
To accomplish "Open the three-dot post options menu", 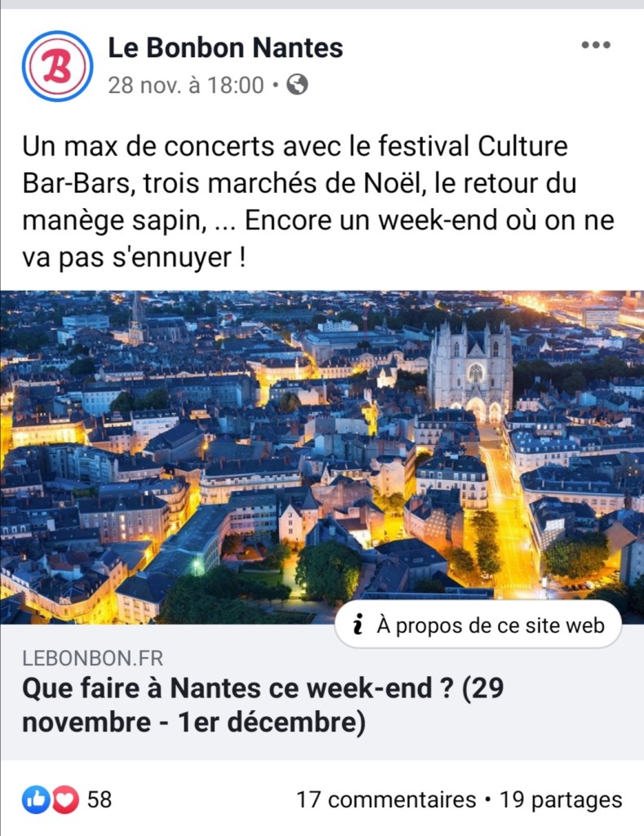I will pyautogui.click(x=596, y=45).
